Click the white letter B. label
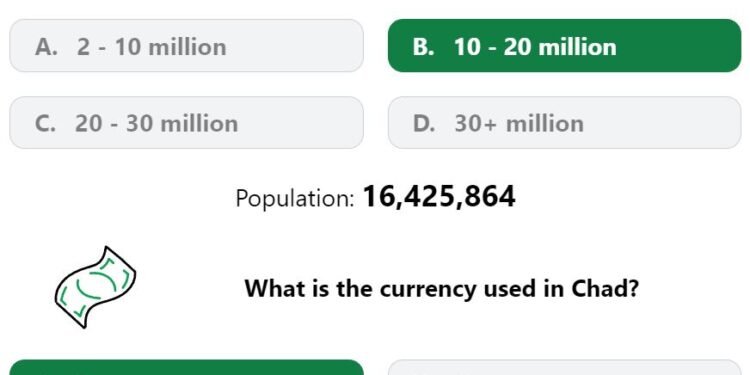The image size is (750, 375). pyautogui.click(x=424, y=47)
